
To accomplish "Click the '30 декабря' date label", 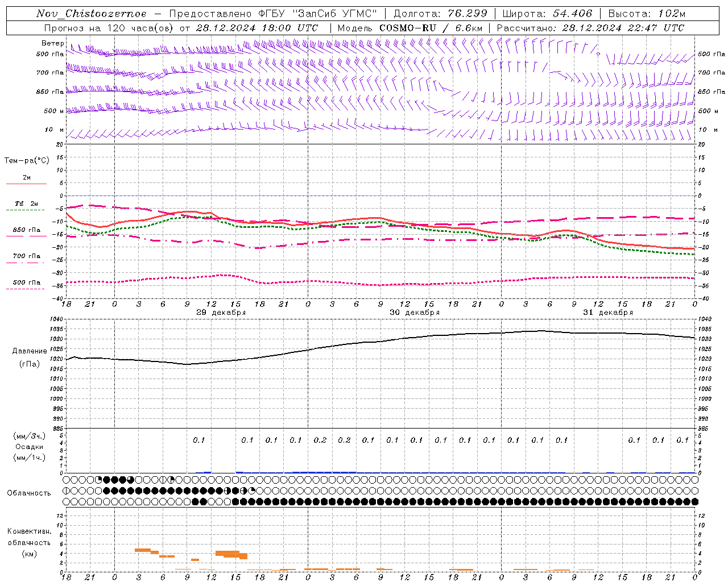I will point(414,313).
